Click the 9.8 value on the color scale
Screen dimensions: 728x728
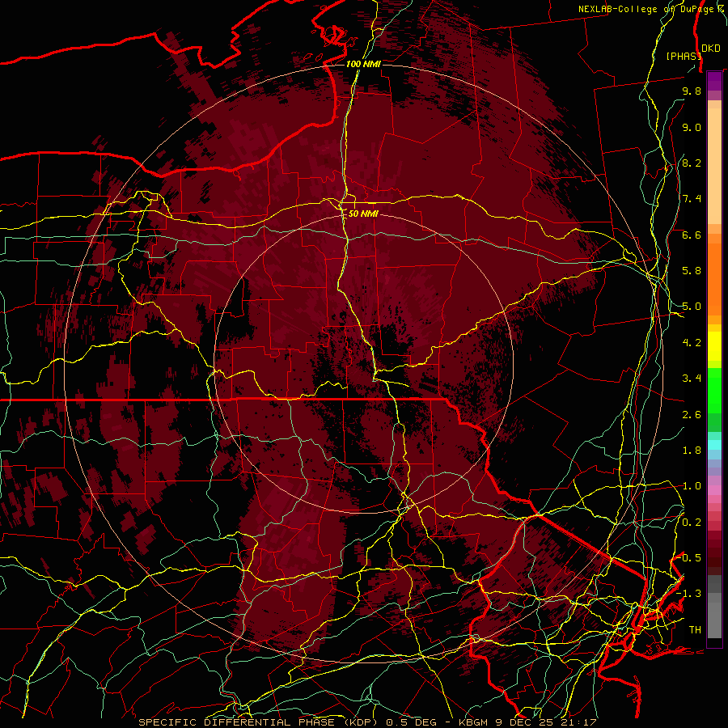click(692, 91)
